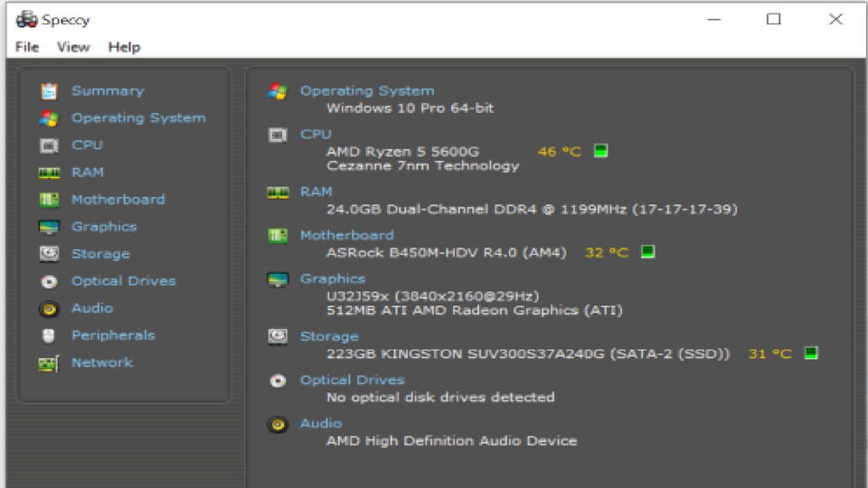The height and width of the screenshot is (488, 868).
Task: Click the 31 °C storage temperature value
Action: tap(770, 353)
